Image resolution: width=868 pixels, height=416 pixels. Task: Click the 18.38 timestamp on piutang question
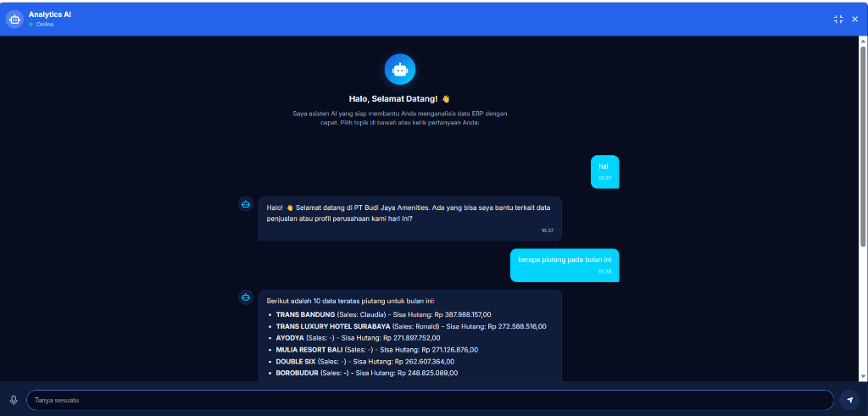click(x=604, y=272)
